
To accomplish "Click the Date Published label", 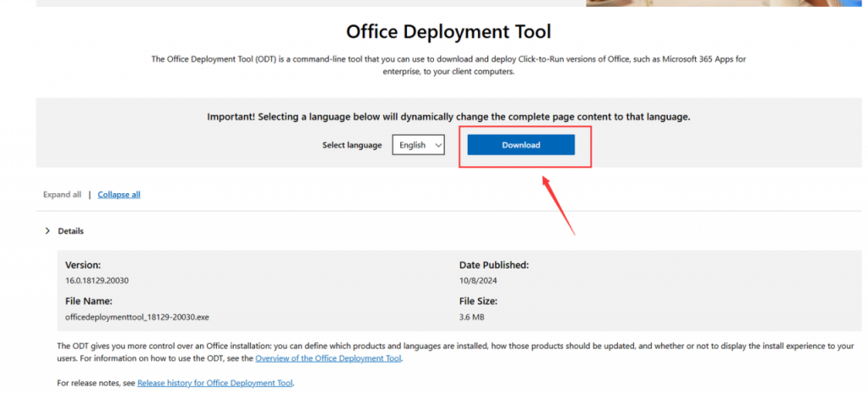I will pyautogui.click(x=494, y=265).
